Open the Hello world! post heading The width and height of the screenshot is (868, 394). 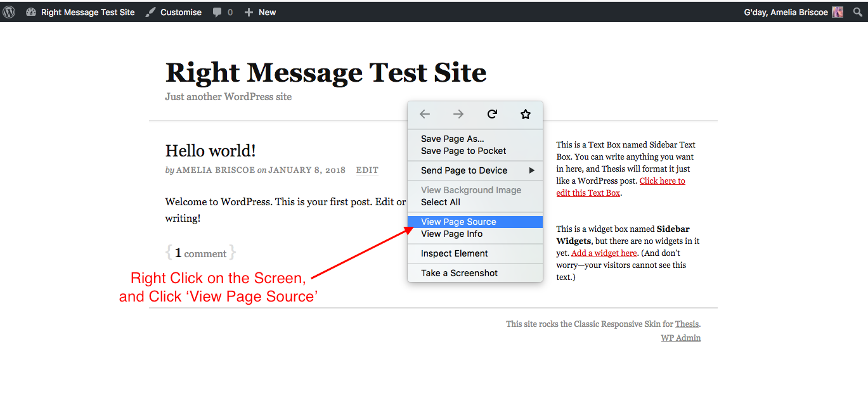[211, 151]
